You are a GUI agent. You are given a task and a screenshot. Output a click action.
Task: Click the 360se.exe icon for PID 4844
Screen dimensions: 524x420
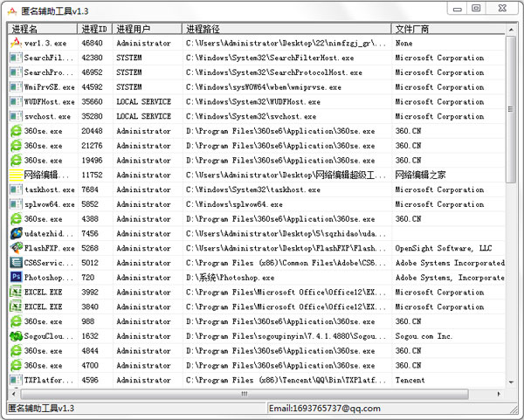pyautogui.click(x=16, y=351)
